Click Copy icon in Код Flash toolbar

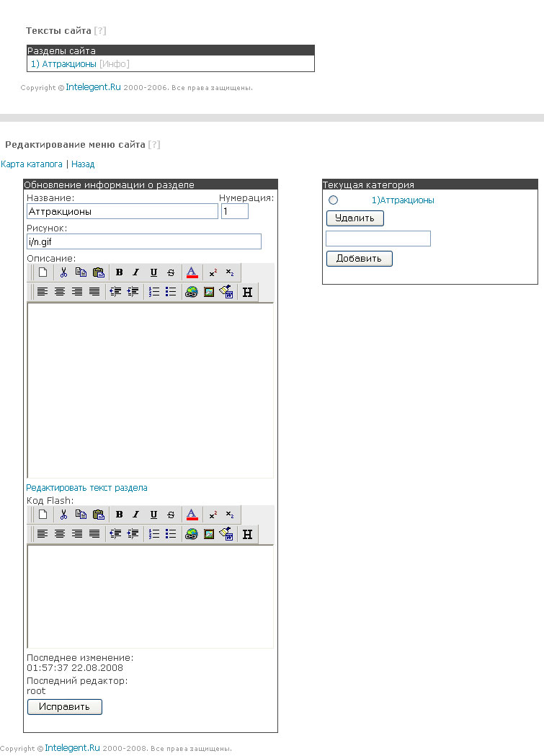pos(81,515)
